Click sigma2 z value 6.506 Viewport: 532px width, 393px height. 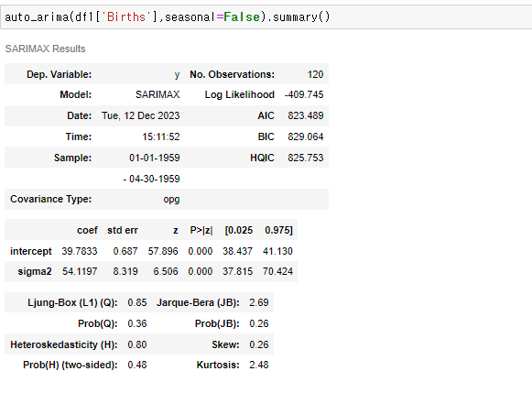tap(166, 271)
